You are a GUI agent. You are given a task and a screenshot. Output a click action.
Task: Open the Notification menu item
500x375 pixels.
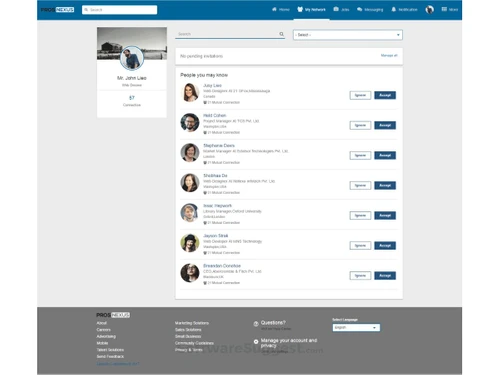click(x=404, y=9)
